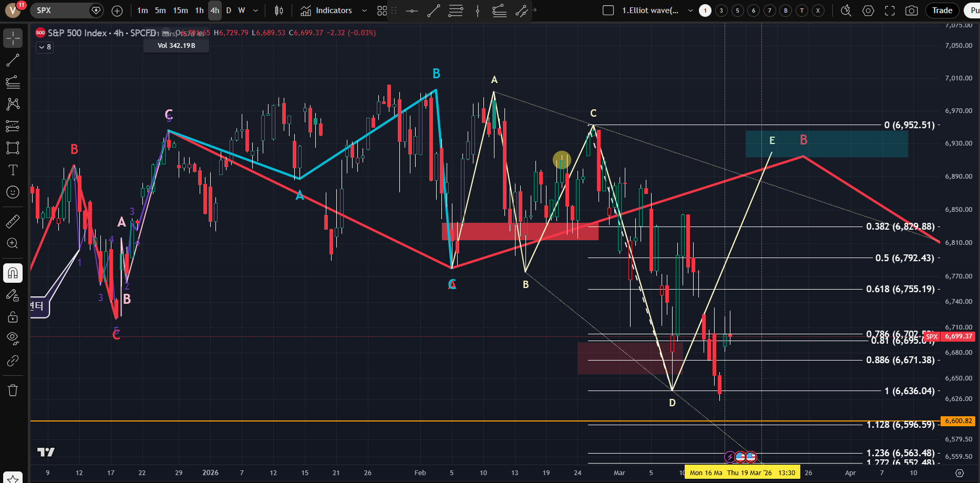The image size is (980, 483).
Task: Switch to the 1h timeframe
Action: 199,11
